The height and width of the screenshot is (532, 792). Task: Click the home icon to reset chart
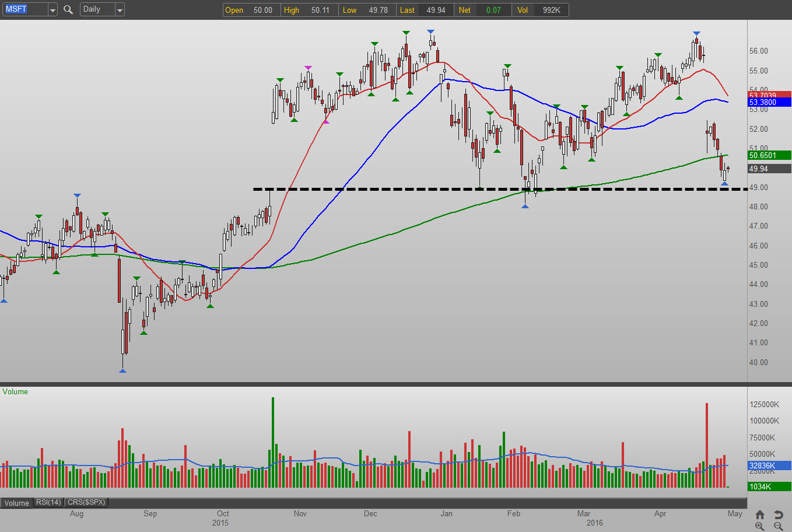point(759,514)
